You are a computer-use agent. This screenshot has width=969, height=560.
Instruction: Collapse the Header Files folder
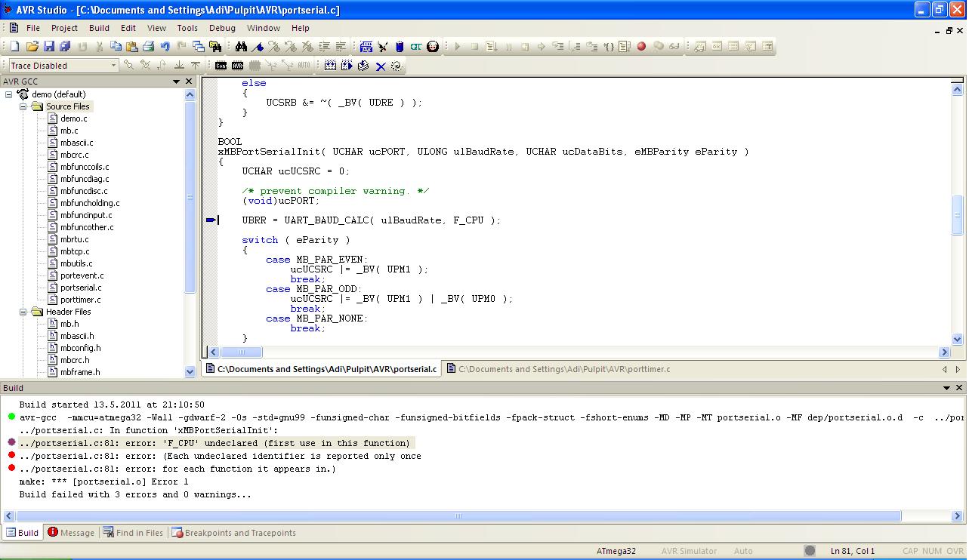tap(23, 312)
